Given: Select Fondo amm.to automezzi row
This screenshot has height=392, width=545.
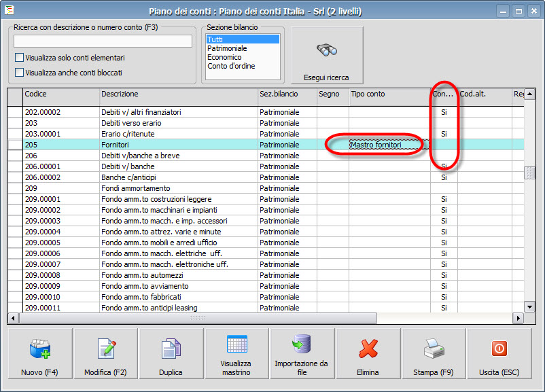Looking at the screenshot, I should [266, 275].
